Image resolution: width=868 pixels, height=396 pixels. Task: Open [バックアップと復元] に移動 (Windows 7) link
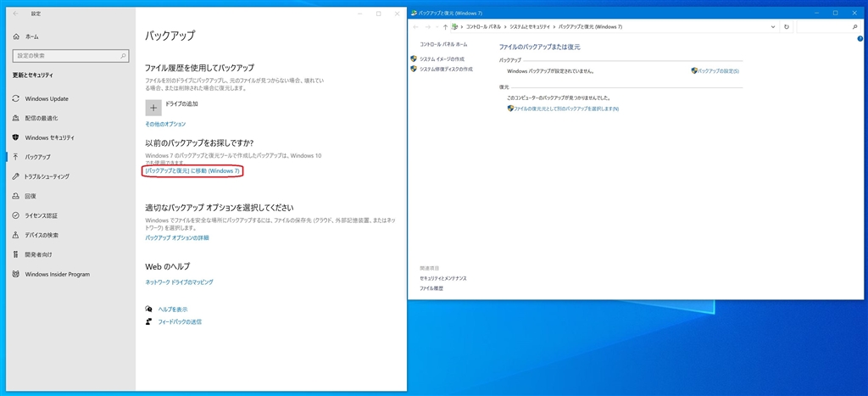click(x=192, y=171)
